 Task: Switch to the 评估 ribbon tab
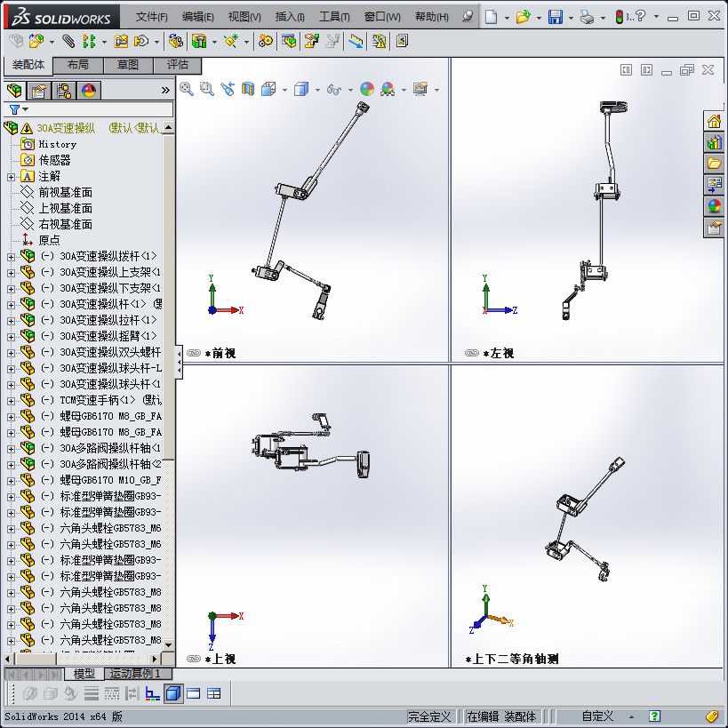click(x=177, y=66)
